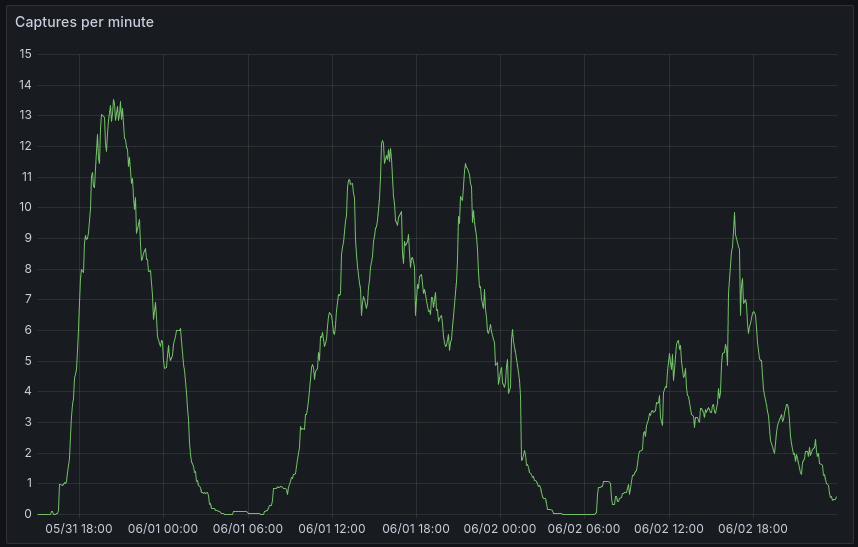Viewport: 858px width, 547px height.
Task: Click the 06/02 18:00 time axis label
Action: tap(752, 529)
